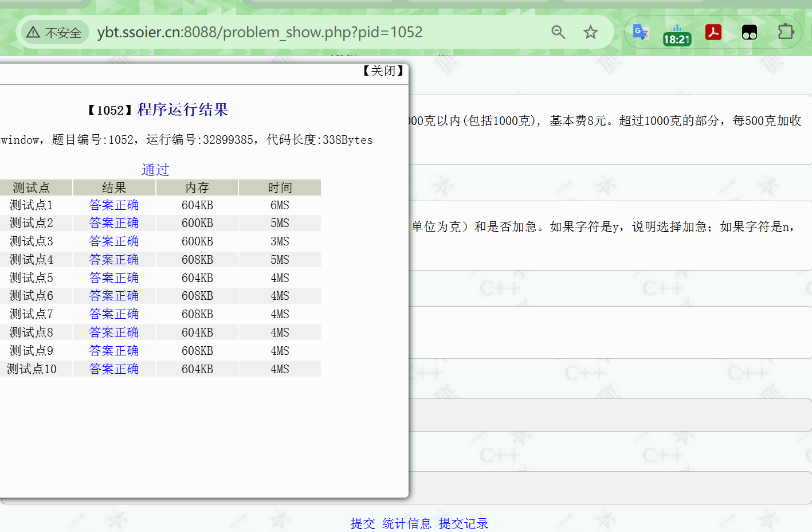Click the 提交 submit link
Screen dimensions: 812x532
(x=363, y=523)
